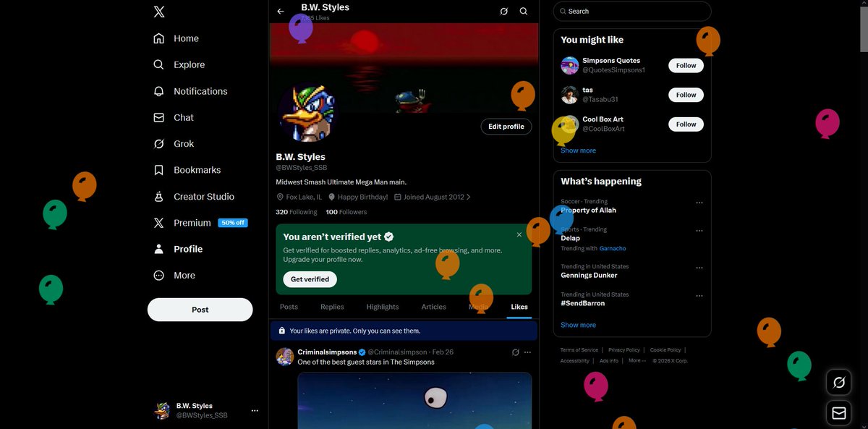The width and height of the screenshot is (868, 429).
Task: Click B.W. Styles account avatar at bottom
Action: (x=162, y=410)
